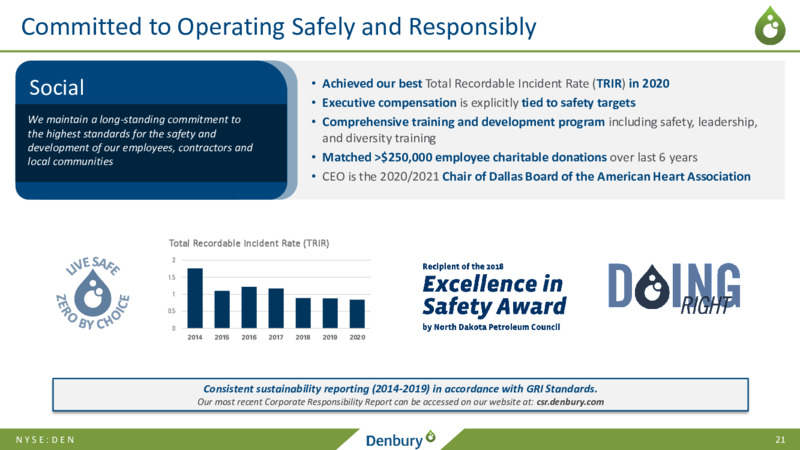The width and height of the screenshot is (800, 450).
Task: Click the 2016 bar in the TRIR chart
Action: [x=249, y=307]
